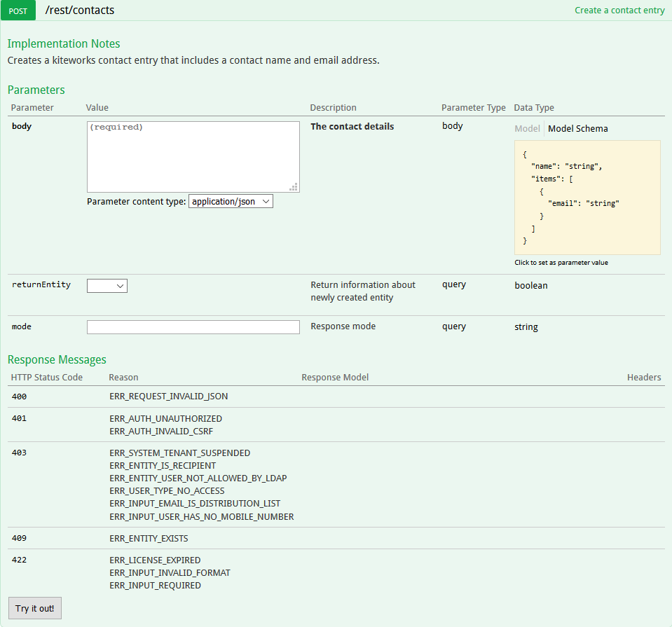Viewport: 672px width, 627px height.
Task: Click the ERR_REQUEST_INVALID_JSON reason text
Action: [x=168, y=397]
